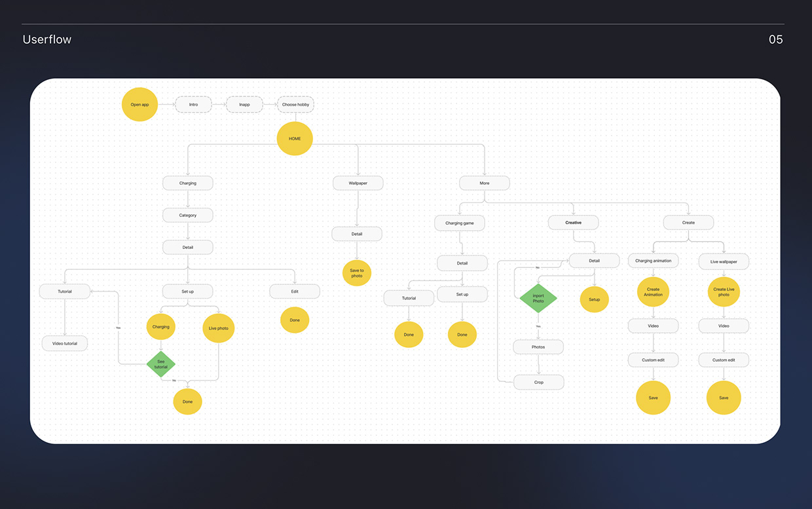Screen dimensions: 812x509
Task: Select the Detail box under Charging game
Action: click(x=462, y=263)
